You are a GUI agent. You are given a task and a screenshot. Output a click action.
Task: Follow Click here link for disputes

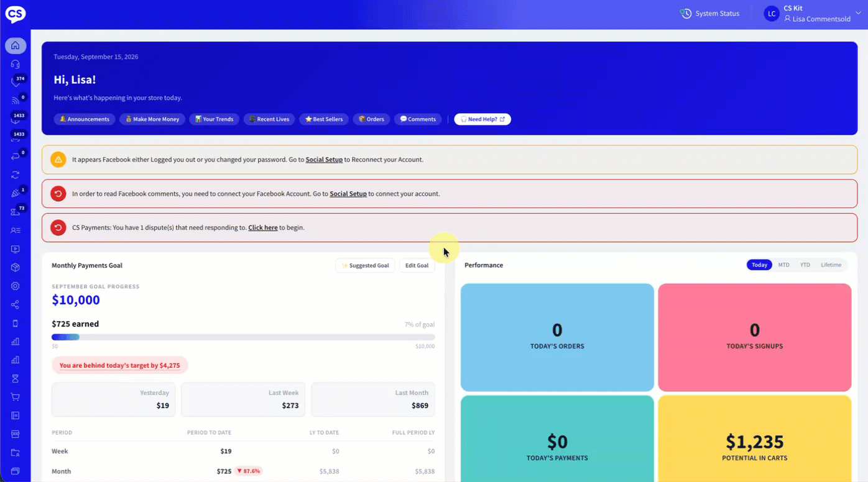(263, 227)
